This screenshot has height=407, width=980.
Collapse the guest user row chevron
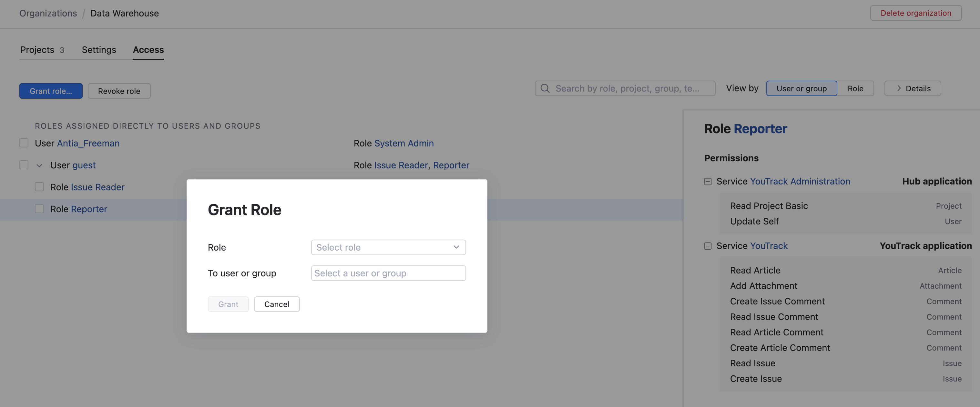[39, 165]
